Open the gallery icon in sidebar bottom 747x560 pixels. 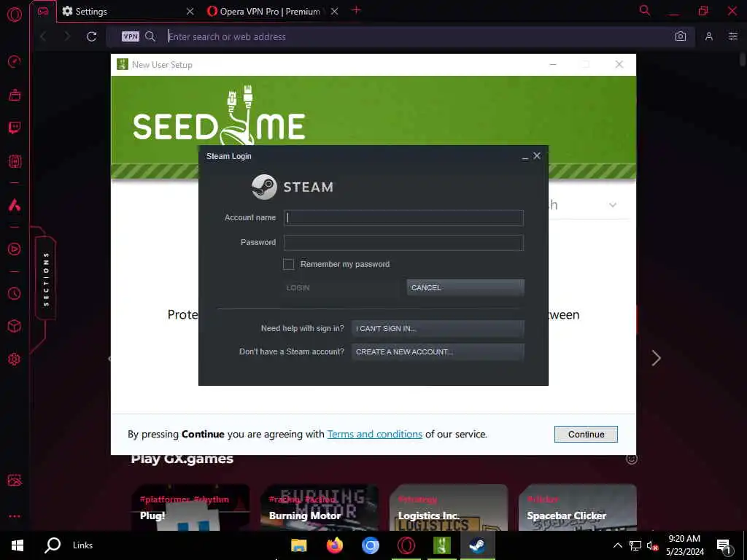pyautogui.click(x=15, y=480)
